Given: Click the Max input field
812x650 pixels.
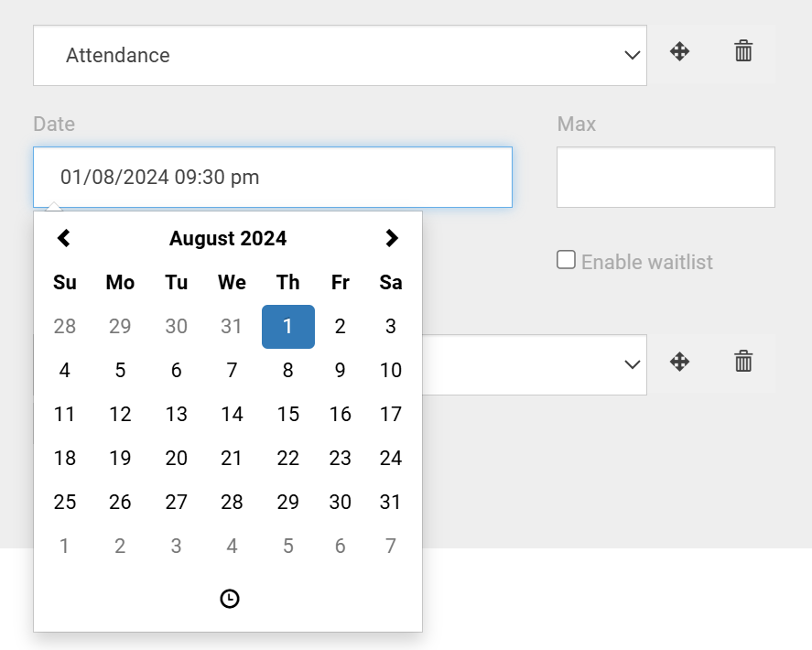Looking at the screenshot, I should pyautogui.click(x=666, y=177).
